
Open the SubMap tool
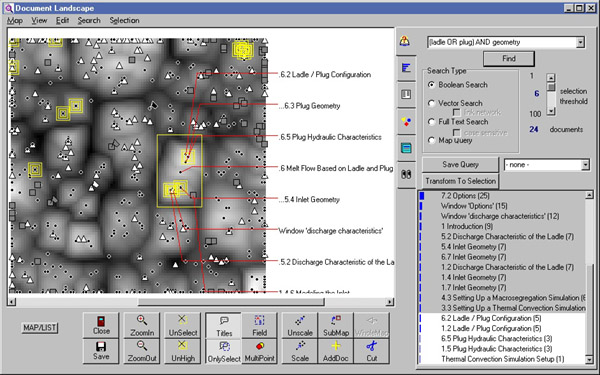point(335,326)
